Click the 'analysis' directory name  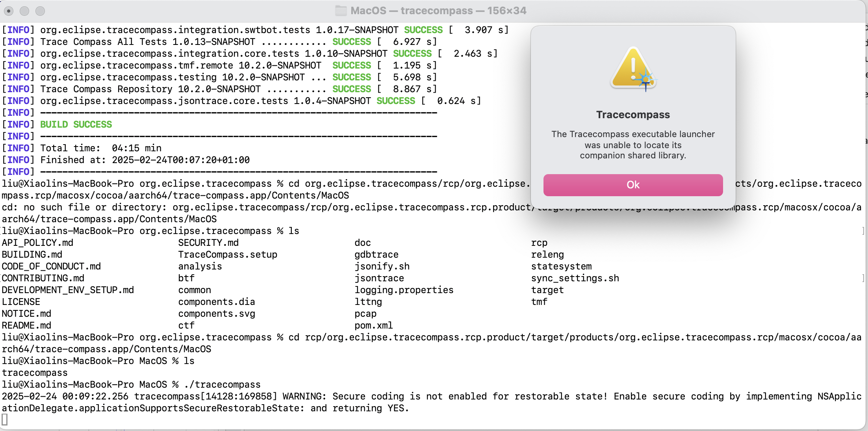coord(200,266)
